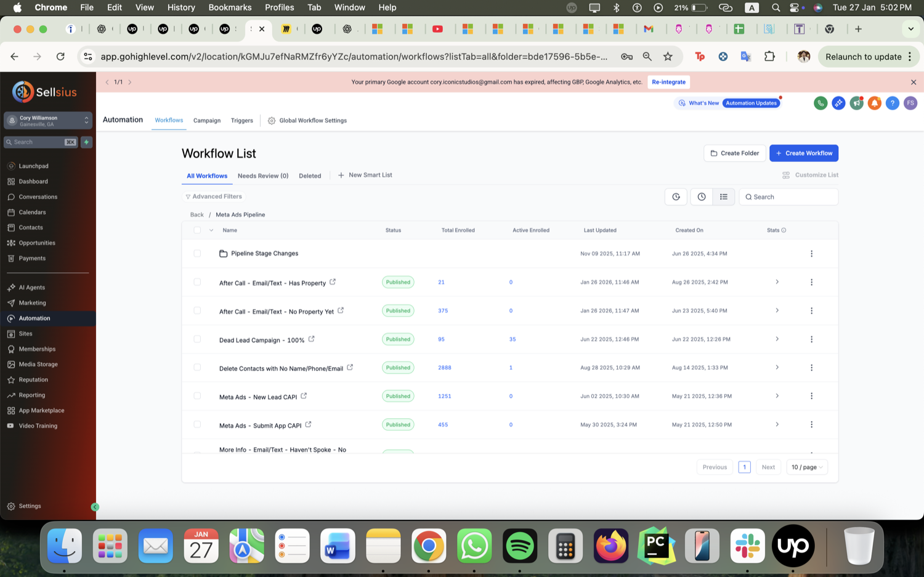Check Meta Ads Submit App CAPI row
The height and width of the screenshot is (577, 924).
[197, 424]
